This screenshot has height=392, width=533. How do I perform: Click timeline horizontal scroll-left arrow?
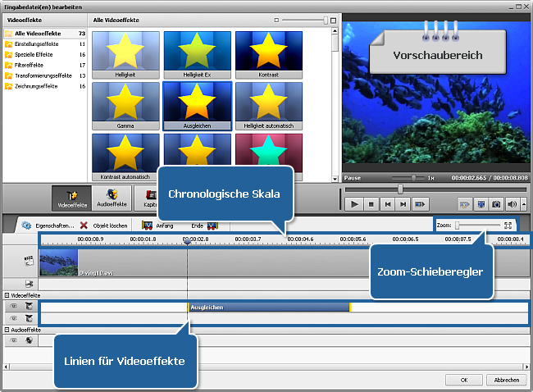tap(6, 367)
